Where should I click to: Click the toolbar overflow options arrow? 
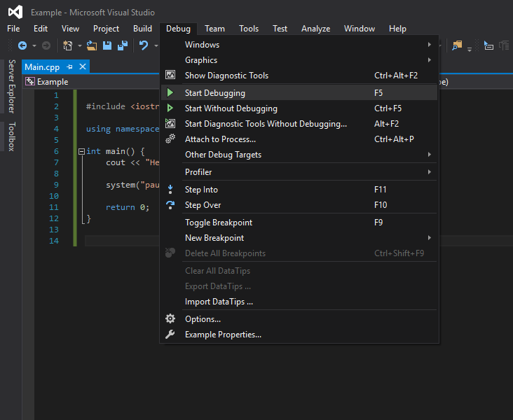click(x=470, y=49)
